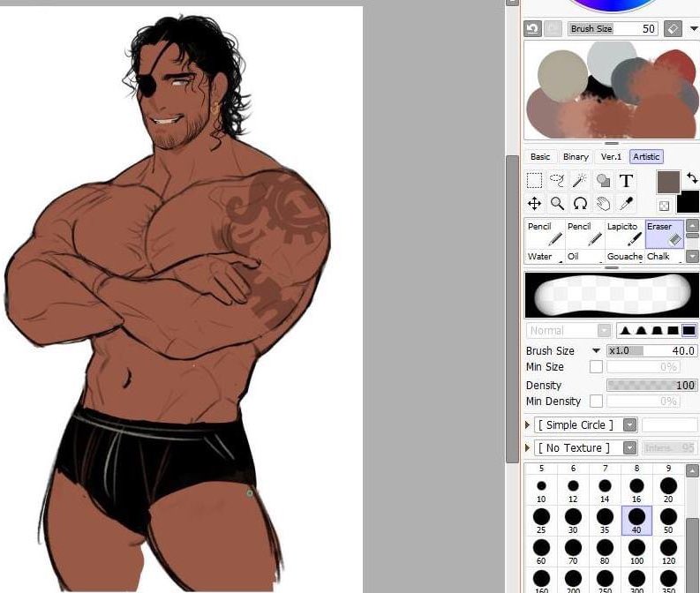Select the Text tool
700x593 pixels.
627,181
